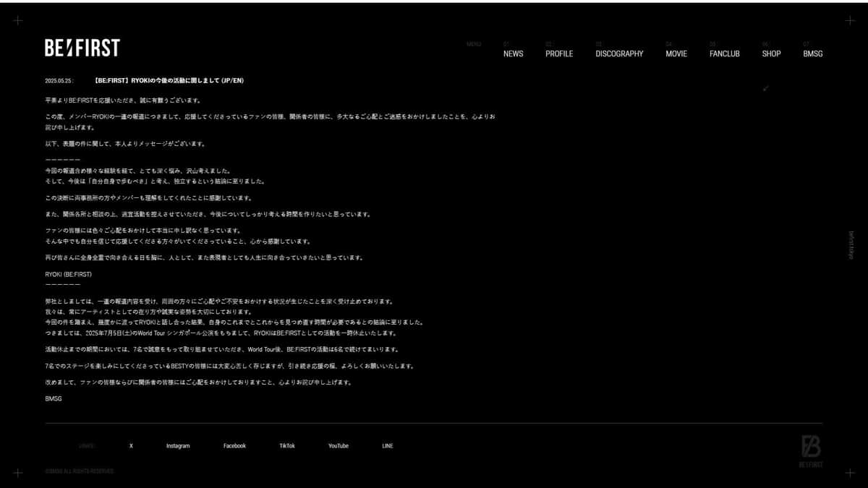Open the YouTube link in the footer
The height and width of the screenshot is (488, 868).
coord(339,446)
